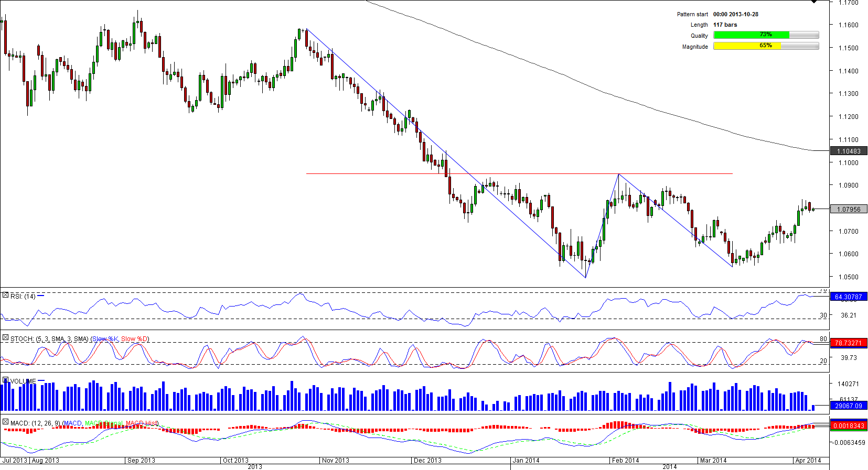Click the Apr 2014 time axis label
The height and width of the screenshot is (470, 868).
pyautogui.click(x=808, y=461)
